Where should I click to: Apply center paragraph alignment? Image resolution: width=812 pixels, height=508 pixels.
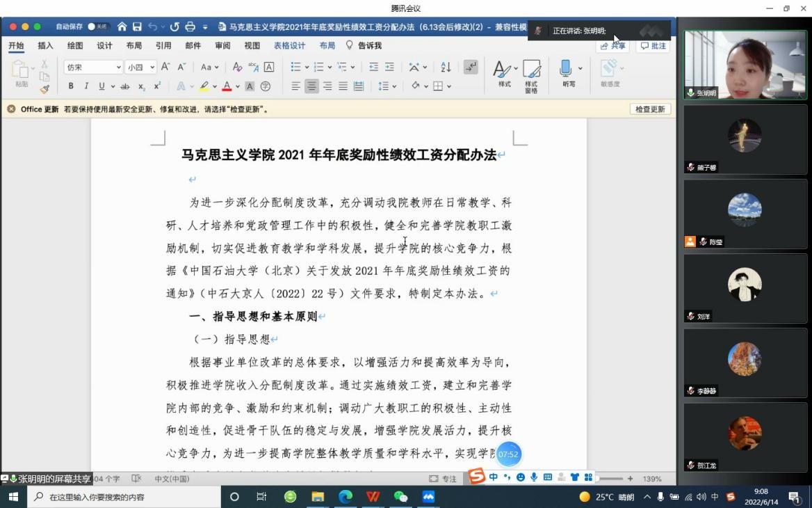311,86
